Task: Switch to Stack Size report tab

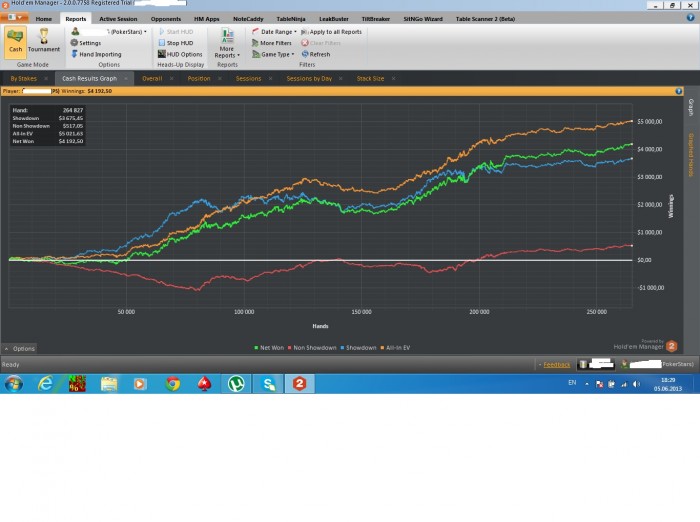Action: tap(370, 78)
